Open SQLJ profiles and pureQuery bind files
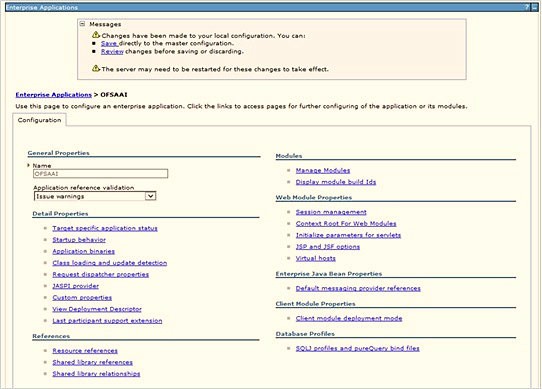This screenshot has width=542, height=389. tap(358, 349)
